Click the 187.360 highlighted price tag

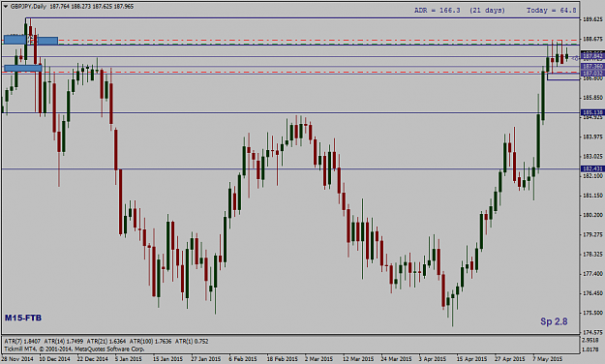pos(592,67)
